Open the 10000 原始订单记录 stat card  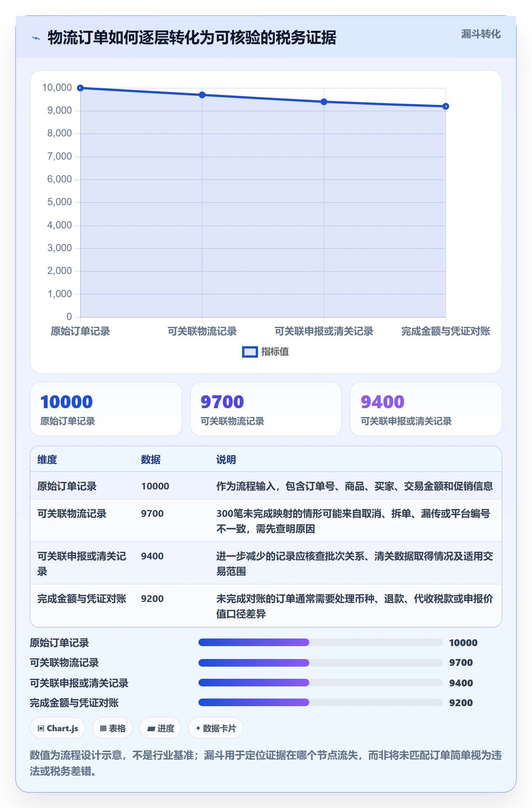point(106,409)
